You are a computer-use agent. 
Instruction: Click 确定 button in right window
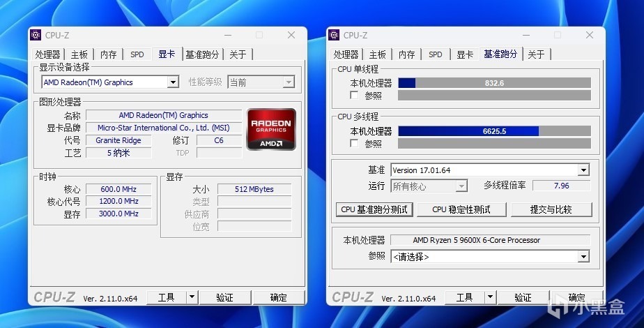coord(576,297)
